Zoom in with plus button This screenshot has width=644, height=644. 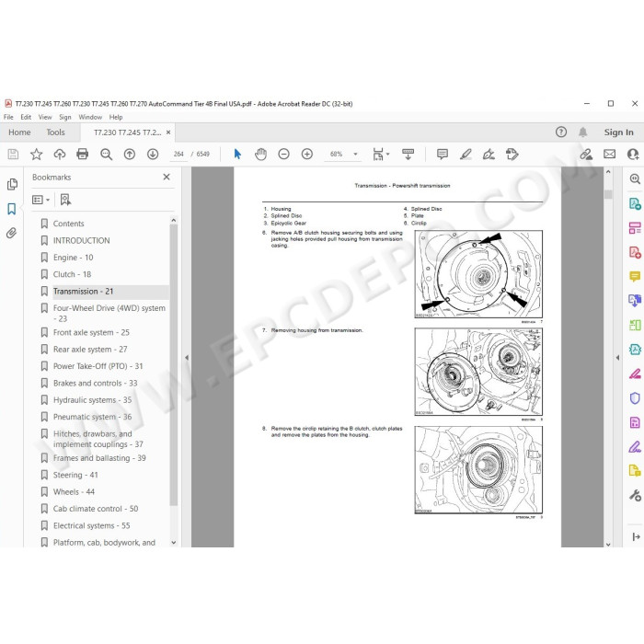307,154
